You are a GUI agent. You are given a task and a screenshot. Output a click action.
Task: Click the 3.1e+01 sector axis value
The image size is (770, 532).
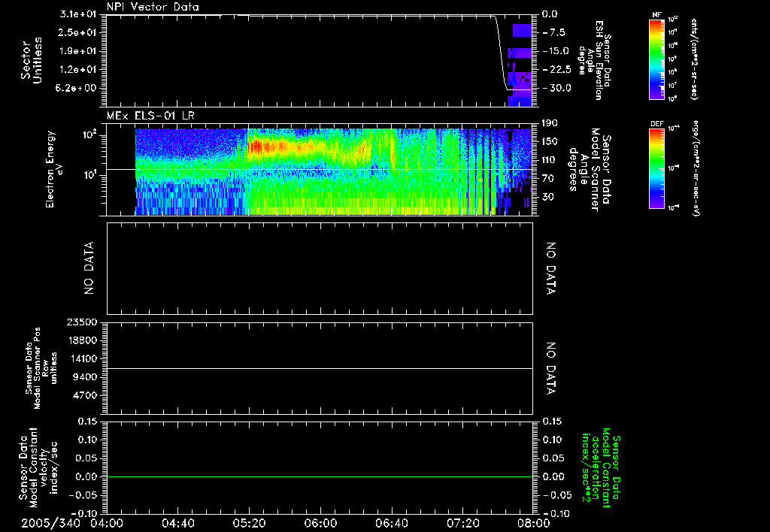77,14
